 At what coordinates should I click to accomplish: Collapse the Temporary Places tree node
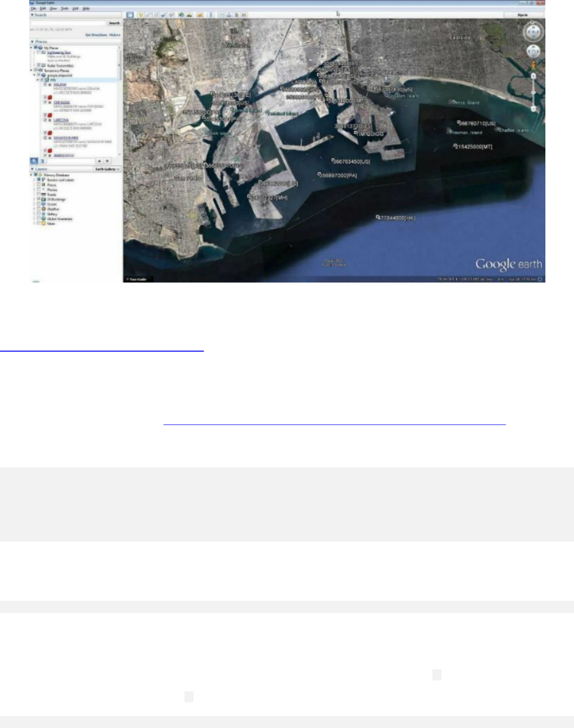coord(31,71)
